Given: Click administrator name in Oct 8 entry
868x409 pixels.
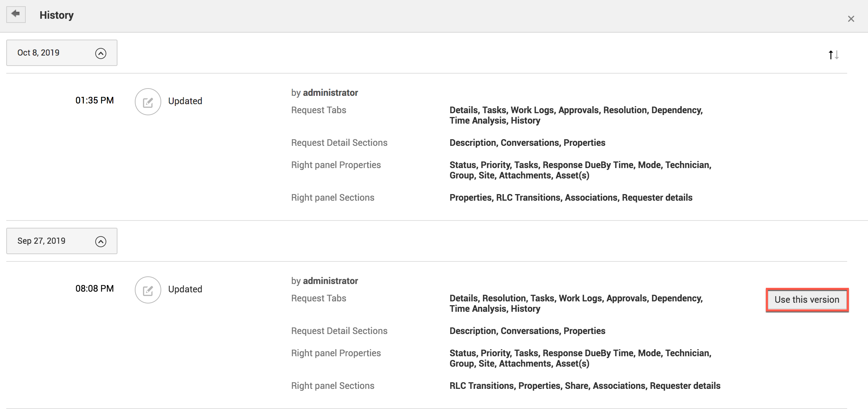Looking at the screenshot, I should pos(330,93).
